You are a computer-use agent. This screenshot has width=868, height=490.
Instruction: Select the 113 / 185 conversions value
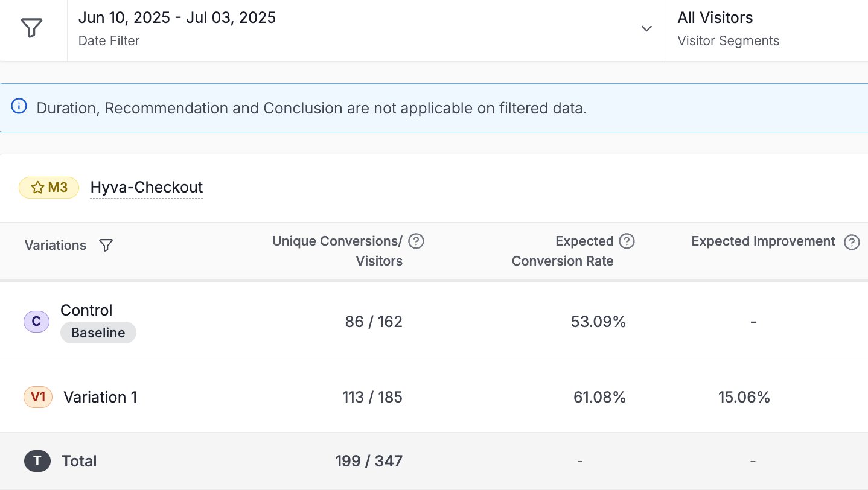(x=372, y=397)
